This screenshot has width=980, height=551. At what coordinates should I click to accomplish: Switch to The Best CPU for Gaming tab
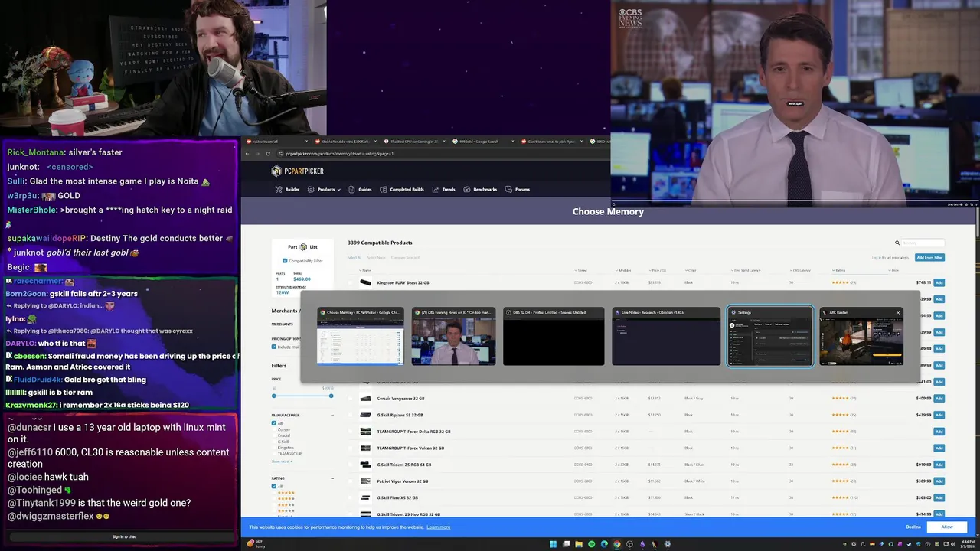click(413, 142)
